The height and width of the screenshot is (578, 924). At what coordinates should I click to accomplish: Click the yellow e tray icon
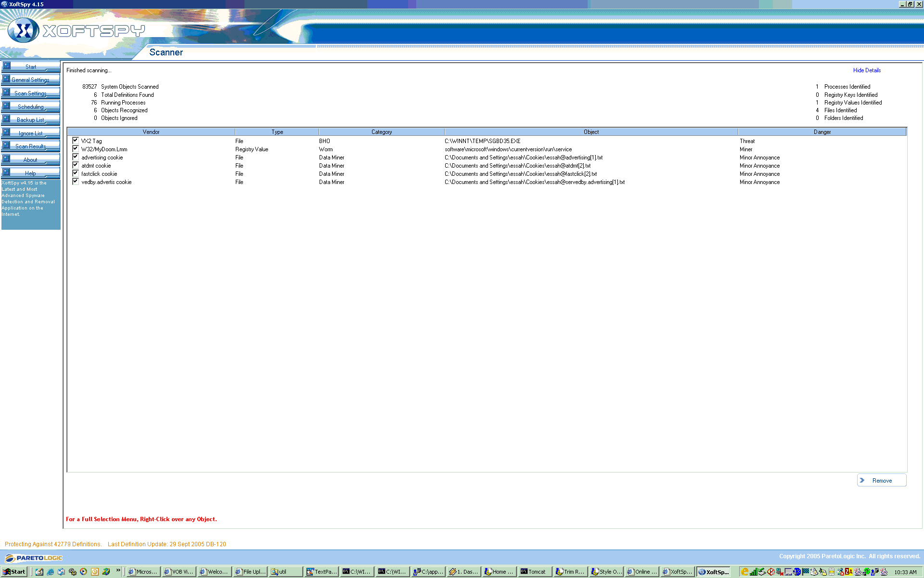(745, 572)
